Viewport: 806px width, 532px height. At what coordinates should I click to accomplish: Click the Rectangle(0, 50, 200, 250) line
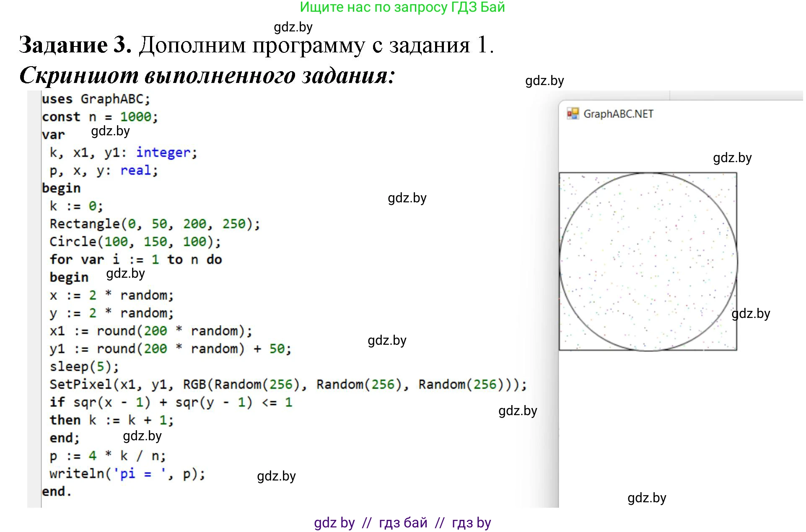coord(154,224)
